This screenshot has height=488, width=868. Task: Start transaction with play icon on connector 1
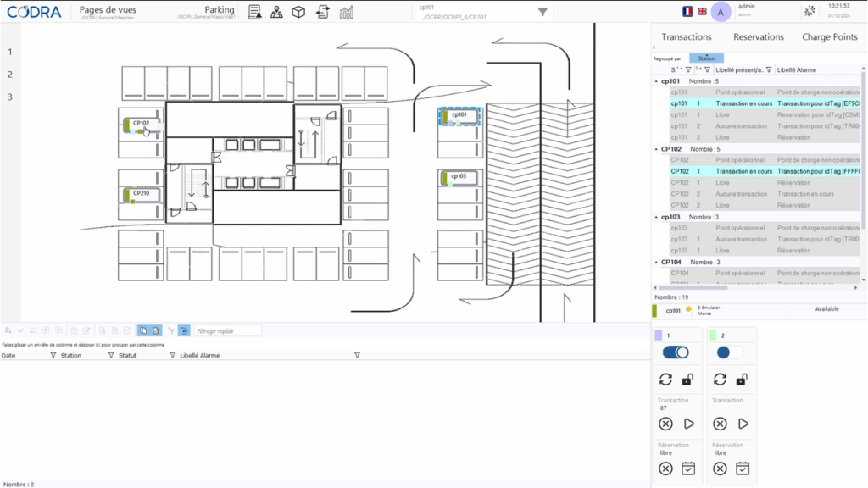[x=688, y=424]
